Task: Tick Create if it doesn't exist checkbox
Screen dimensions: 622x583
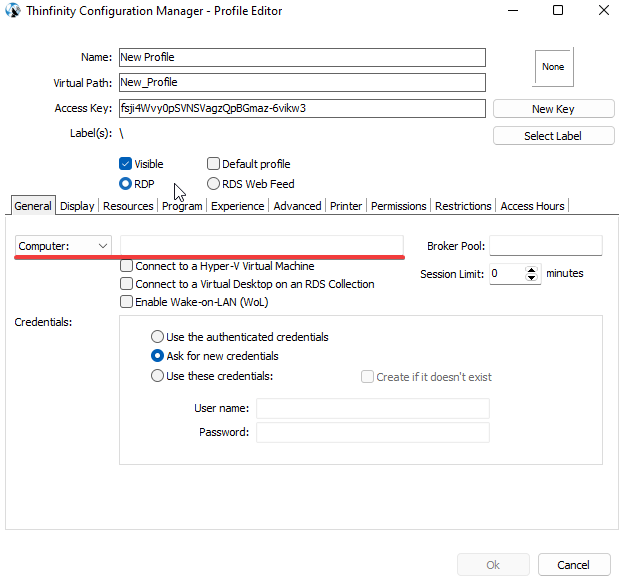Action: 367,376
